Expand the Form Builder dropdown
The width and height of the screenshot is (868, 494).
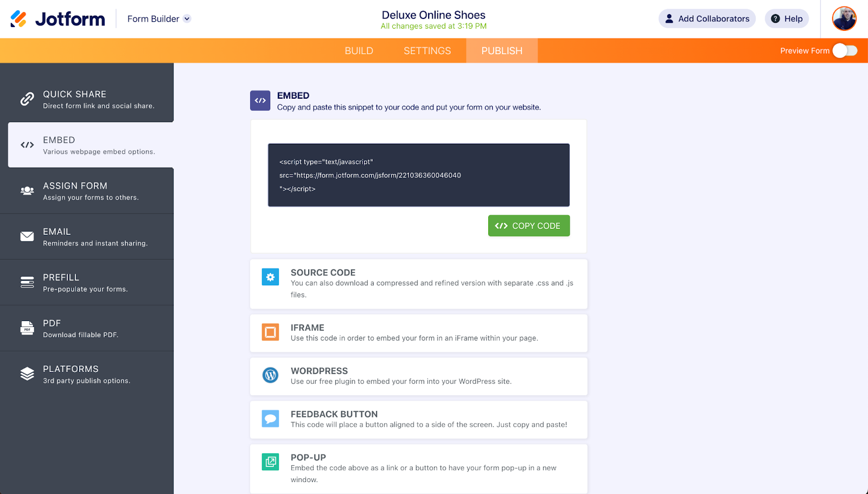[x=187, y=19]
